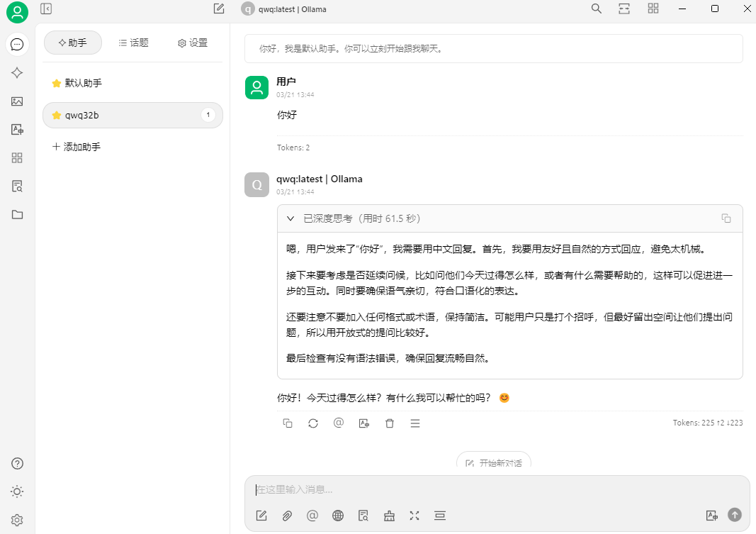This screenshot has width=756, height=534.
Task: Click the 添加助手 button
Action: point(77,147)
